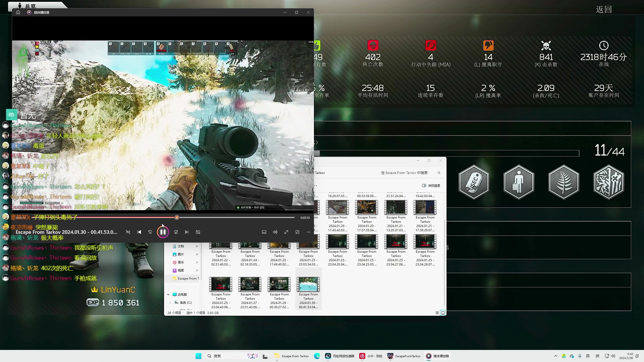Move the video seek bar handle
Viewport: 644px width, 362px height.
pos(177,217)
